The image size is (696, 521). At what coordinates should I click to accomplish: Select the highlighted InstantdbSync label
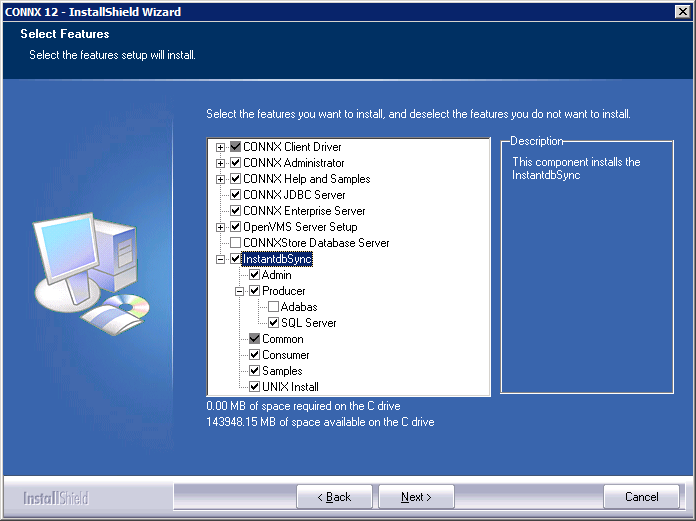pyautogui.click(x=277, y=259)
